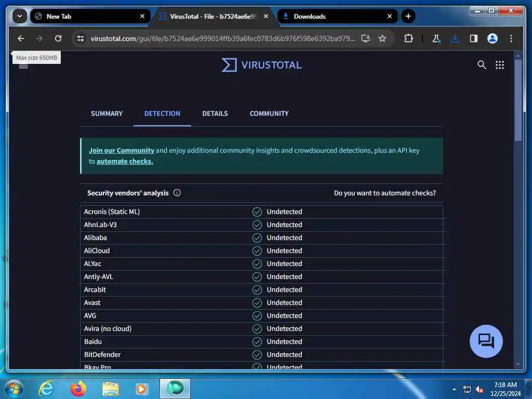Screen dimensions: 532x399
Task: Open Chrome Labs flask icon
Action: (436, 38)
